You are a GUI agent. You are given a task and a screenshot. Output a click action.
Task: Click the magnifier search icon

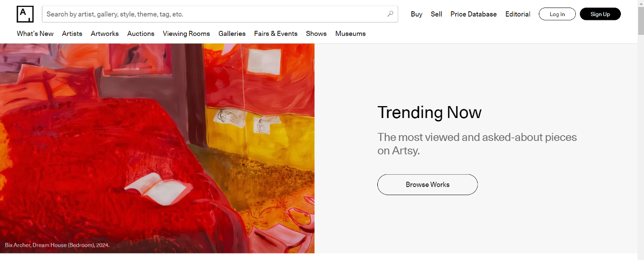(x=390, y=14)
